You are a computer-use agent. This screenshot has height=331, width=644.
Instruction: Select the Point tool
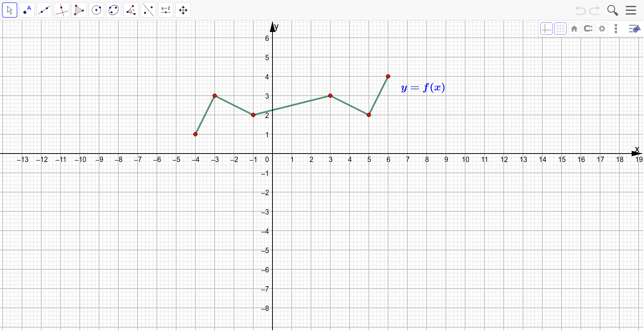27,10
